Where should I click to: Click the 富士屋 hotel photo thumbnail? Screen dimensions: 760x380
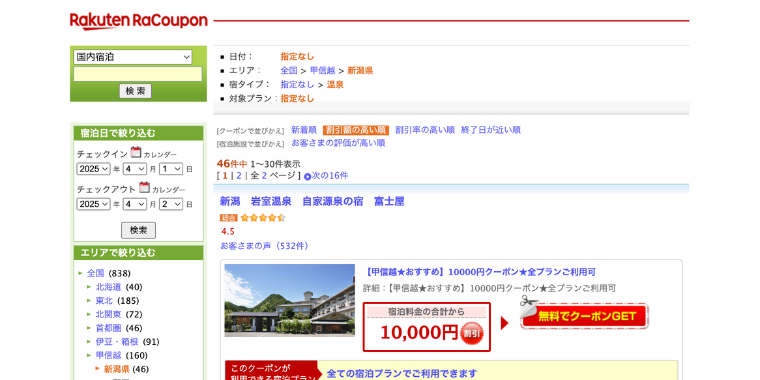[x=289, y=301]
